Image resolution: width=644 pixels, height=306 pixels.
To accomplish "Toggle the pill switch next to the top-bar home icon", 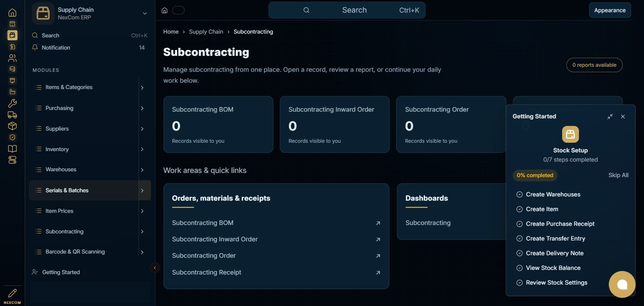I will [178, 10].
